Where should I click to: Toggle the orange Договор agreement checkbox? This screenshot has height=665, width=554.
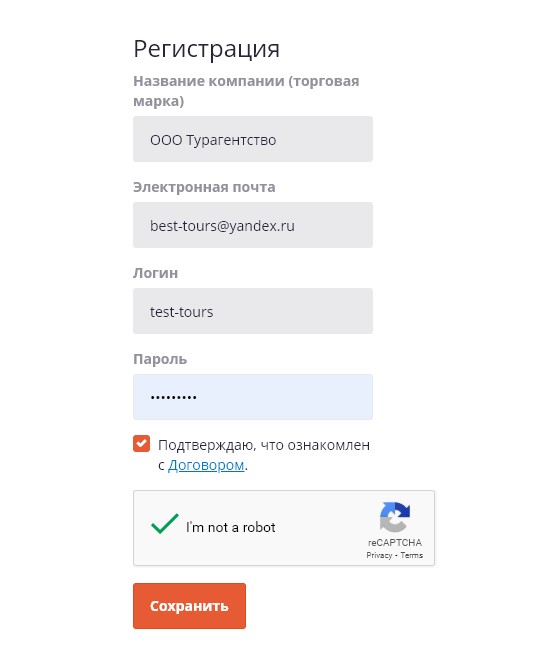(x=141, y=444)
